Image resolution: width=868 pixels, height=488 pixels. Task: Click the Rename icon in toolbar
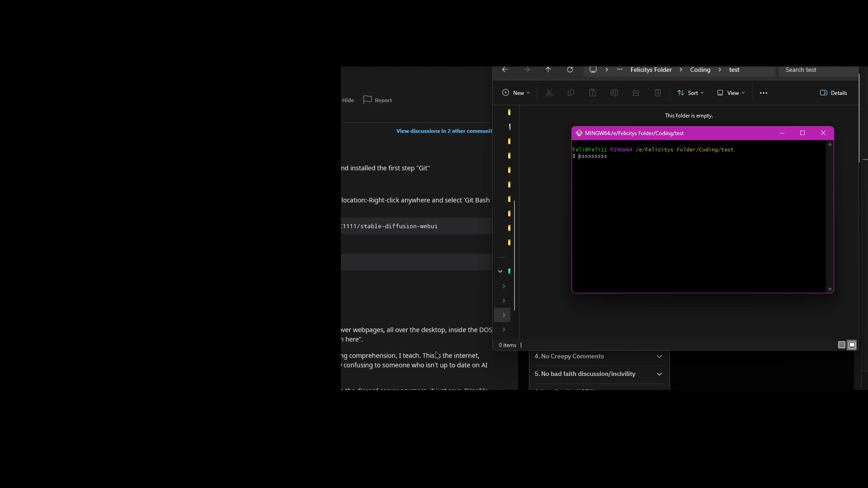click(x=614, y=93)
